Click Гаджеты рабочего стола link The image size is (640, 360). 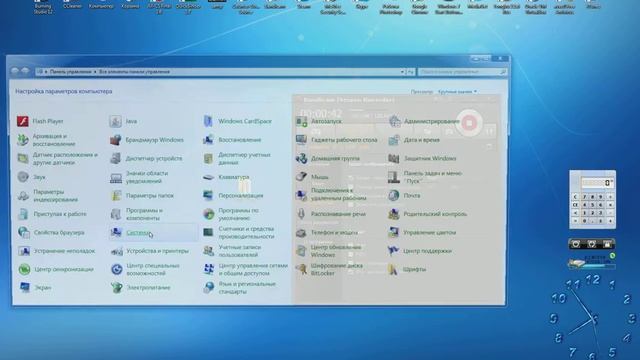[344, 140]
